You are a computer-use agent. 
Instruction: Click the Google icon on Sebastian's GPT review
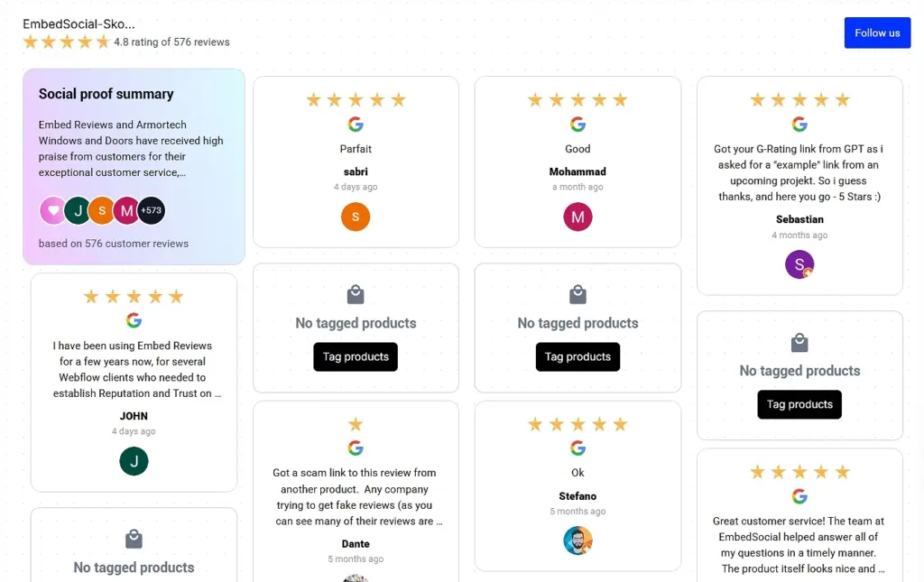[x=799, y=124]
